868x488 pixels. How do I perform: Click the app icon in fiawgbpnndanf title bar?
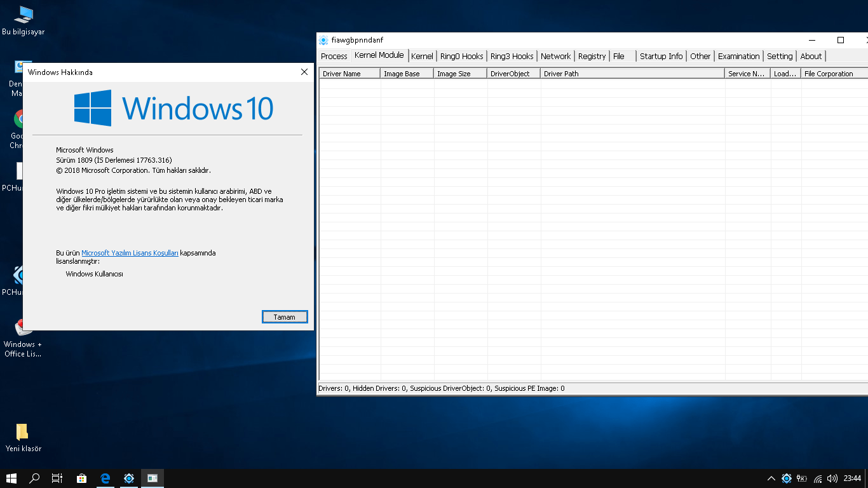[323, 40]
